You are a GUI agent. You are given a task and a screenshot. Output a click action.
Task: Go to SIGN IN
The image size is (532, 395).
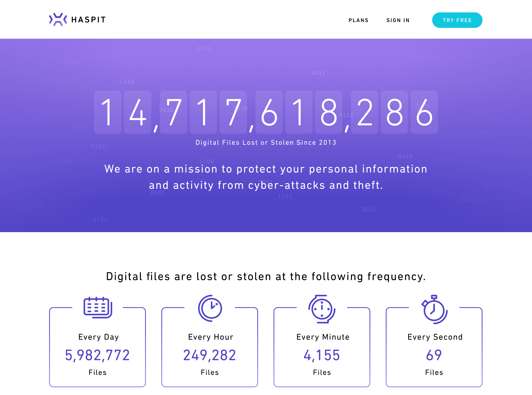pyautogui.click(x=398, y=20)
